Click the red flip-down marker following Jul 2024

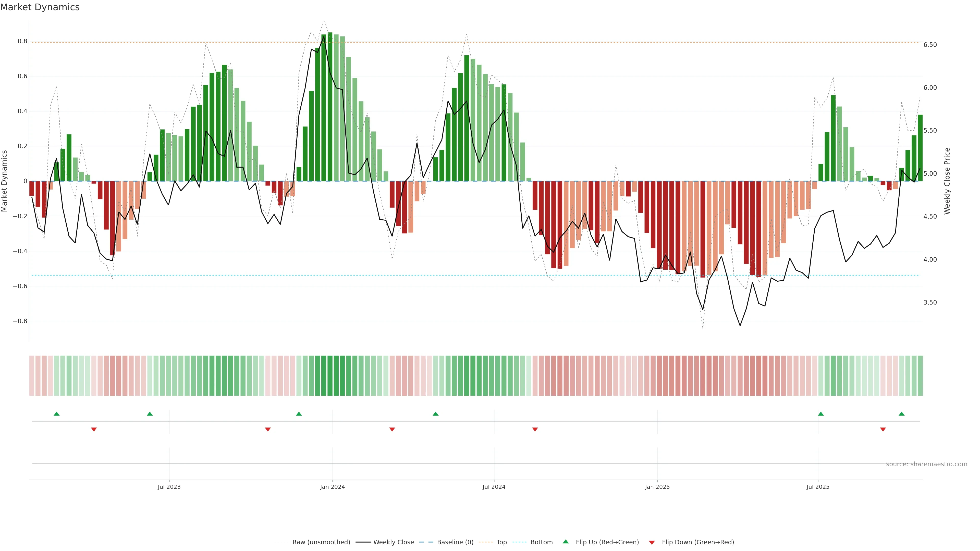click(535, 429)
